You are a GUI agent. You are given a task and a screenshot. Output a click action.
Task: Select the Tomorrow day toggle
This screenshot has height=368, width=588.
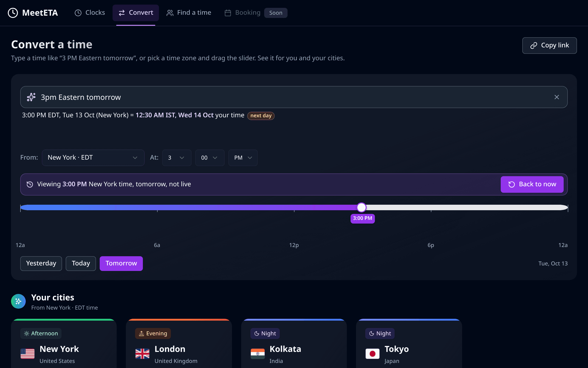(x=121, y=263)
